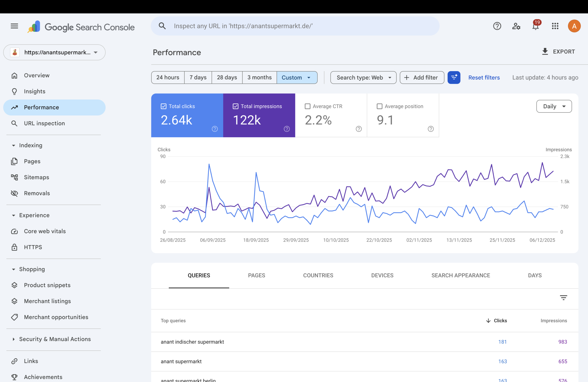Switch to the PAGES tab
The height and width of the screenshot is (382, 588).
(257, 275)
